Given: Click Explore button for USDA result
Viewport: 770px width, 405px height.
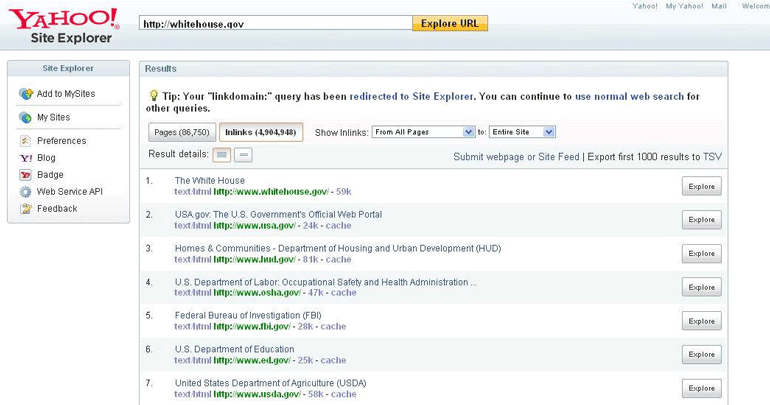Looking at the screenshot, I should 702,388.
